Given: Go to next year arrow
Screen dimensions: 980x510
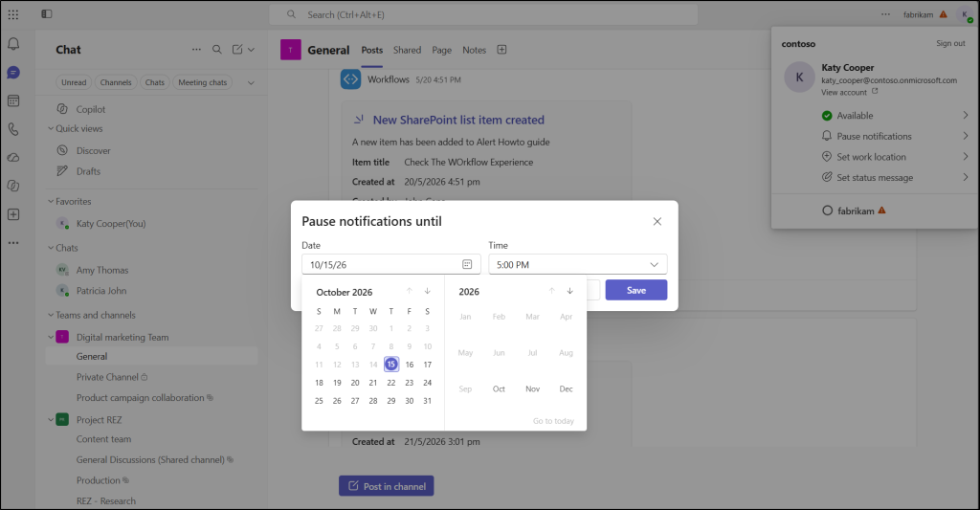Looking at the screenshot, I should [570, 291].
